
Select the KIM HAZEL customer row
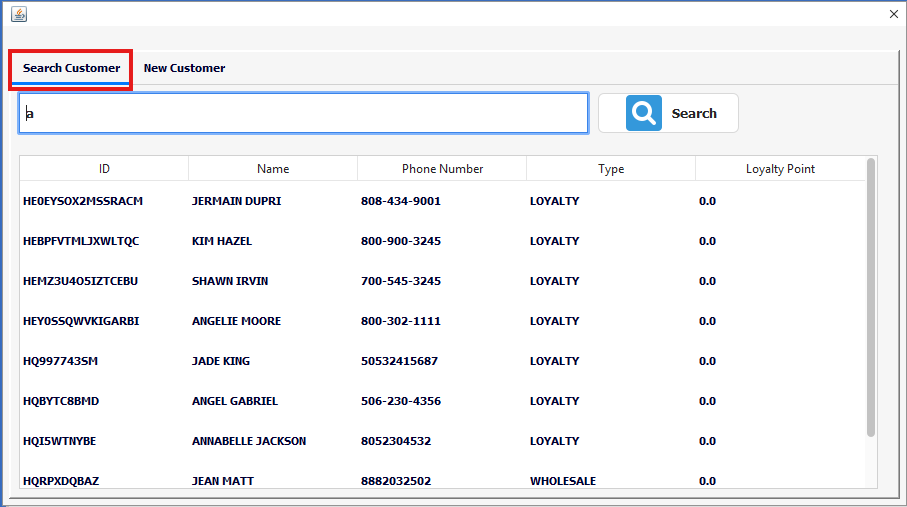pos(222,241)
